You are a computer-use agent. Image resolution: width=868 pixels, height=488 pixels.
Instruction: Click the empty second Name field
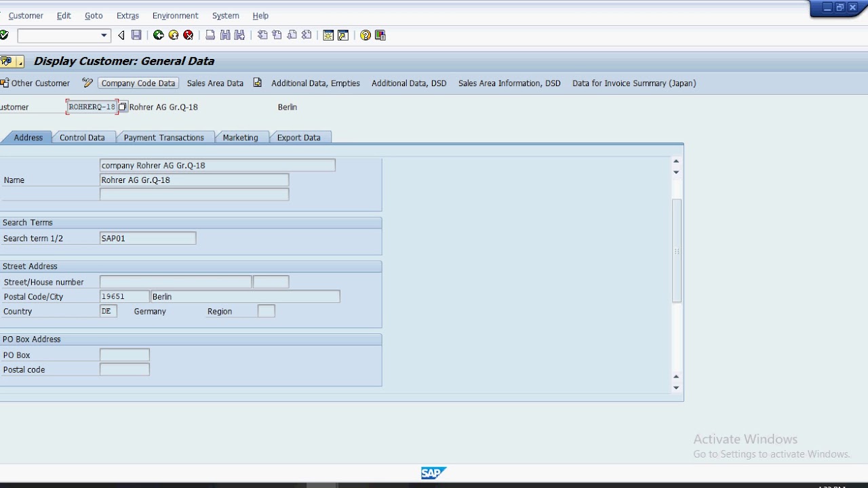coord(194,195)
